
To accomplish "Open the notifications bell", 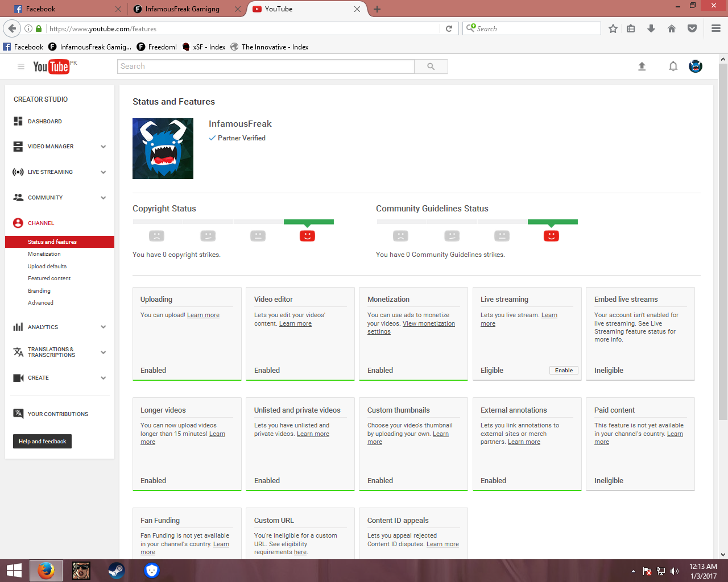I will [673, 66].
